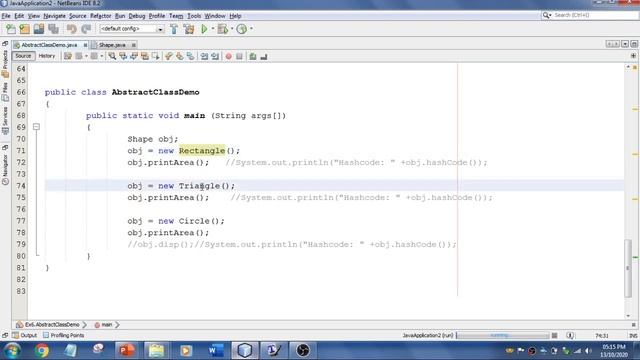The width and height of the screenshot is (640, 360).
Task: Click the notifications icon in status bar
Action: click(570, 336)
